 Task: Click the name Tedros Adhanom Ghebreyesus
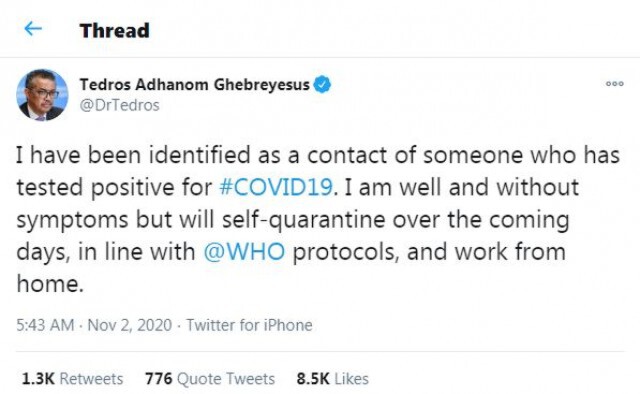(x=194, y=85)
